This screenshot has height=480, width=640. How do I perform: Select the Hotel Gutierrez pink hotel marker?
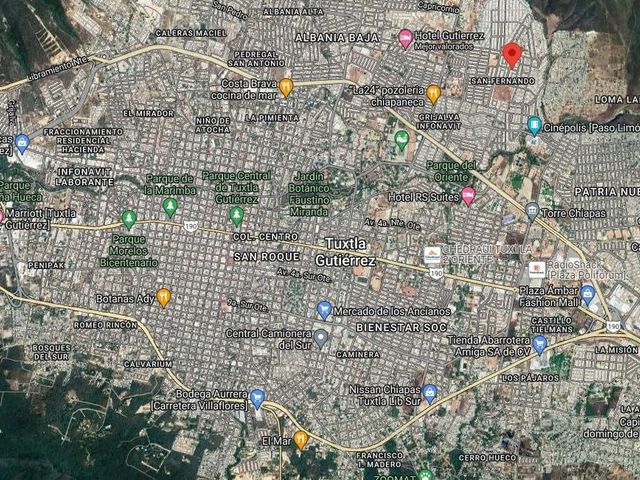click(x=405, y=39)
